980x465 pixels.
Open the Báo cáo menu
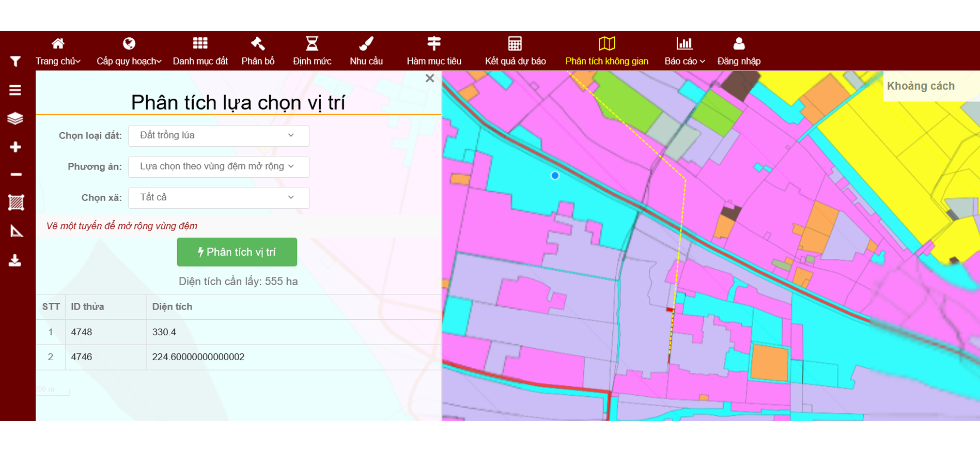pyautogui.click(x=685, y=51)
